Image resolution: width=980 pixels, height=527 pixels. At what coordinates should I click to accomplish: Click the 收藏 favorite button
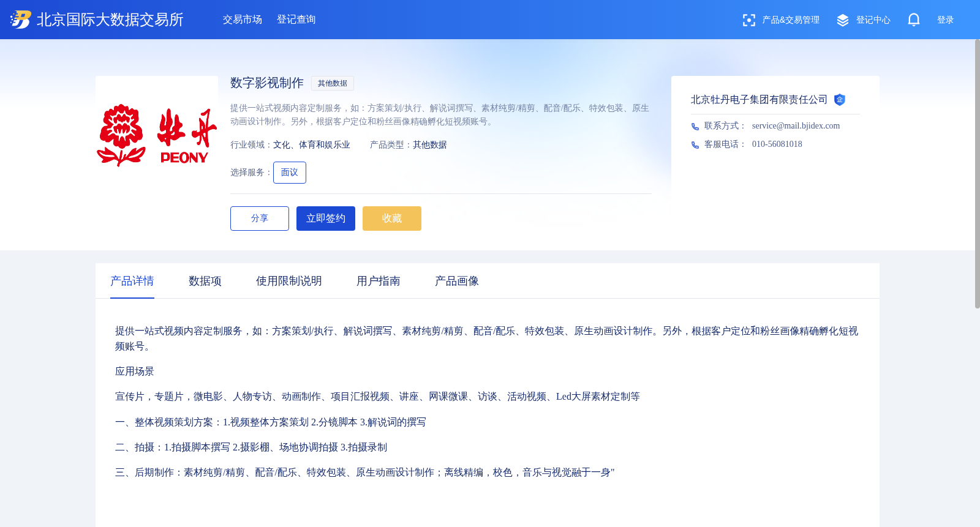(x=392, y=219)
